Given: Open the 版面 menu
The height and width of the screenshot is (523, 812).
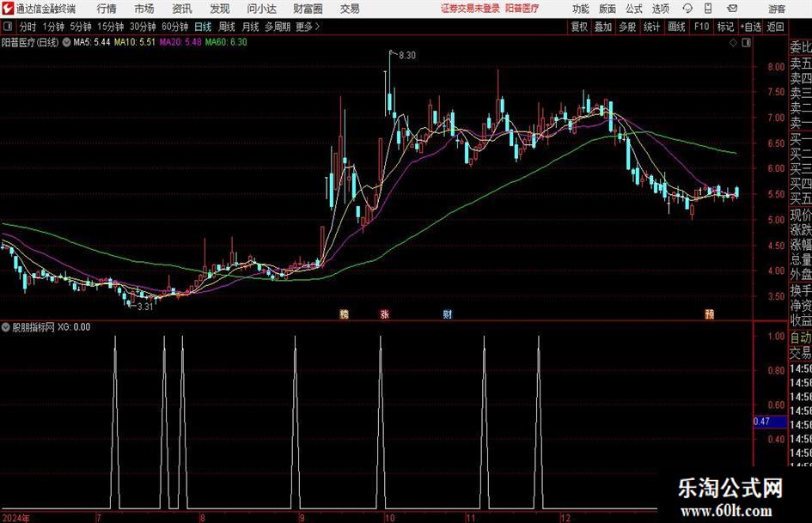Looking at the screenshot, I should [607, 9].
